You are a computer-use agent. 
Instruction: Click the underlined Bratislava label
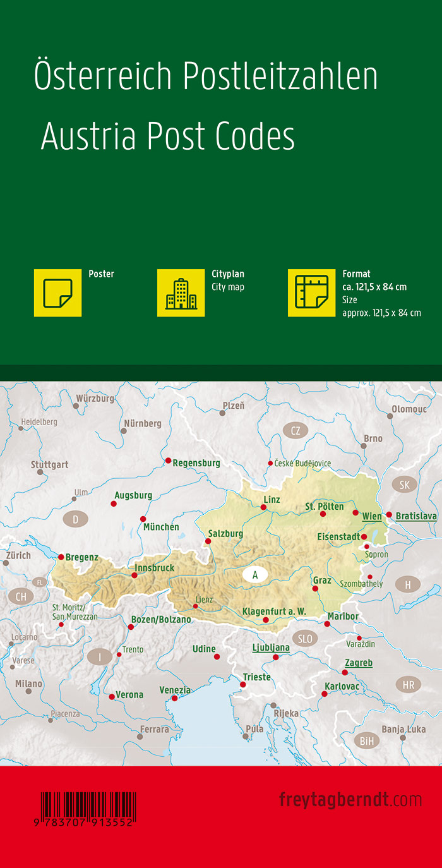point(416,516)
